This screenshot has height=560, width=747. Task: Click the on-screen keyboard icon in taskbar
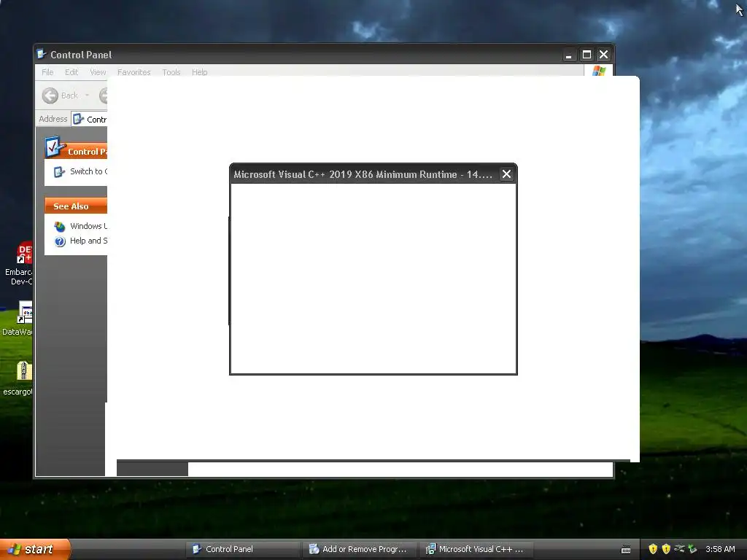626,550
